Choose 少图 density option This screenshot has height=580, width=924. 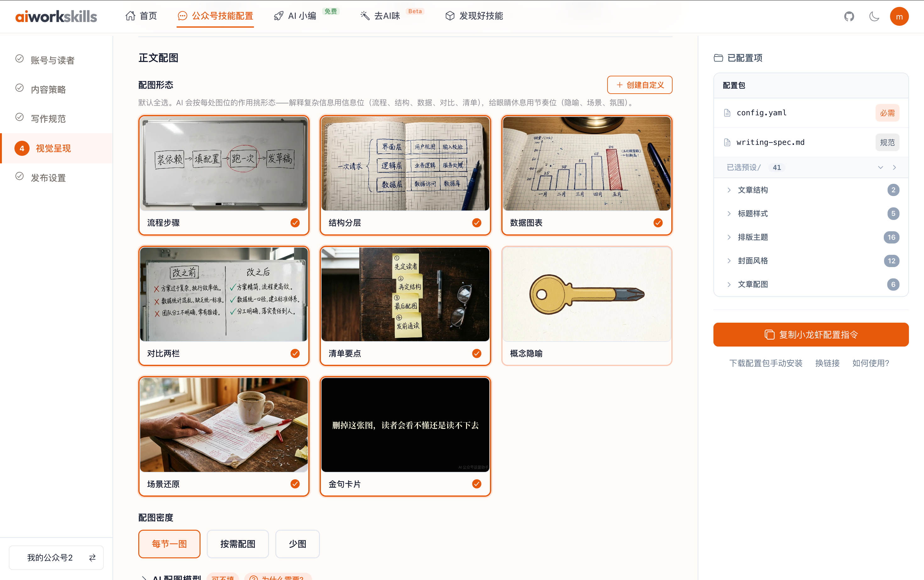pyautogui.click(x=297, y=544)
